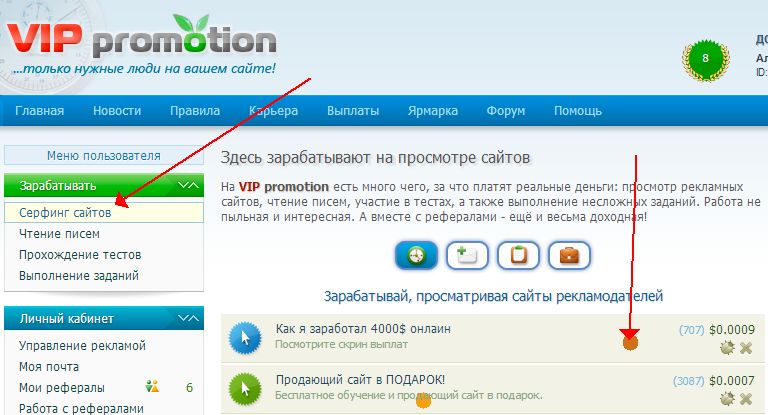768x415 pixels.
Task: Remove first ad with the X icon
Action: [x=746, y=348]
